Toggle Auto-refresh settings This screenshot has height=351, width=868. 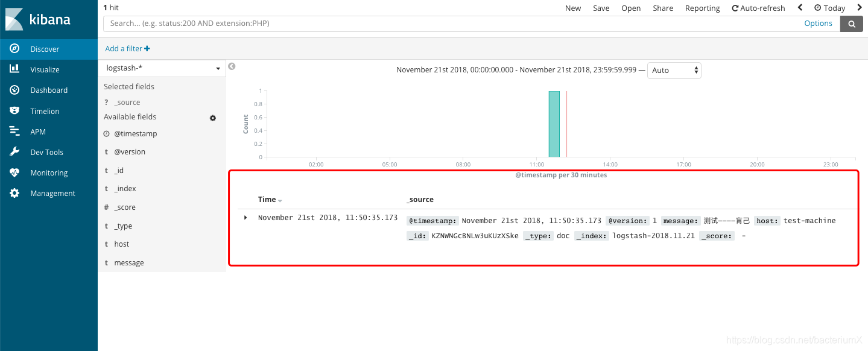[758, 8]
